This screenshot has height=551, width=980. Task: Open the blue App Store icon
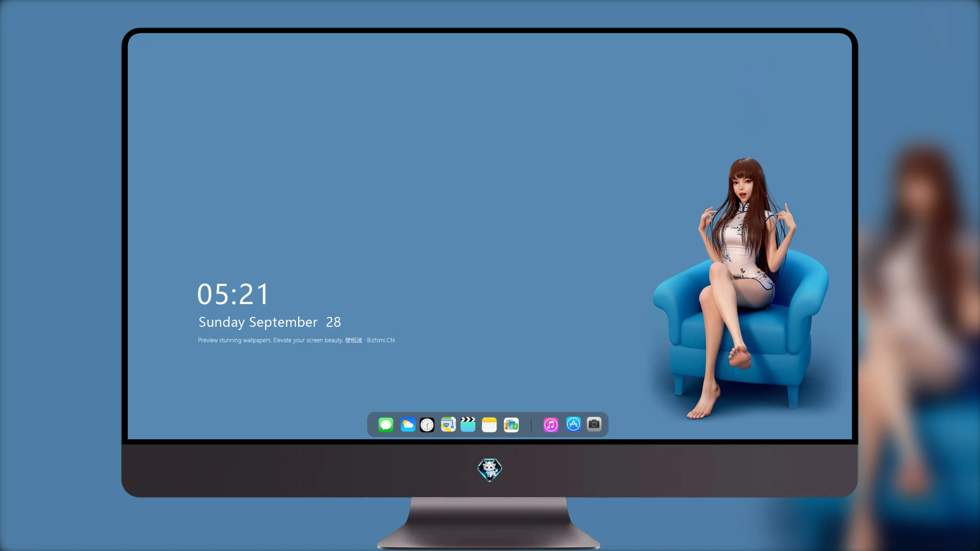pos(573,424)
